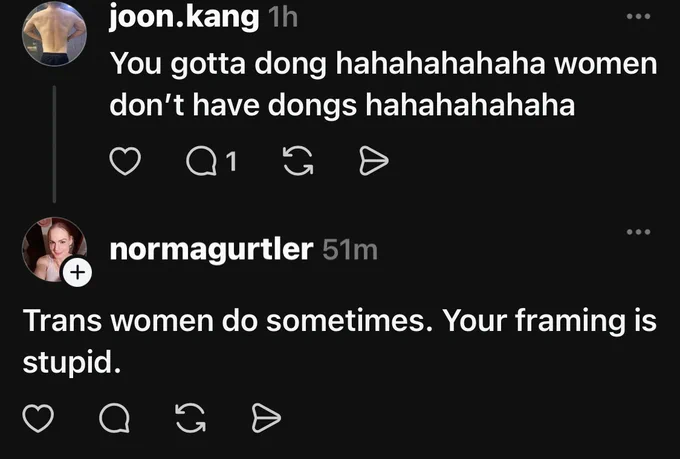Like joon.kang's post with the heart
Image resolution: width=680 pixels, height=459 pixels.
click(x=123, y=162)
